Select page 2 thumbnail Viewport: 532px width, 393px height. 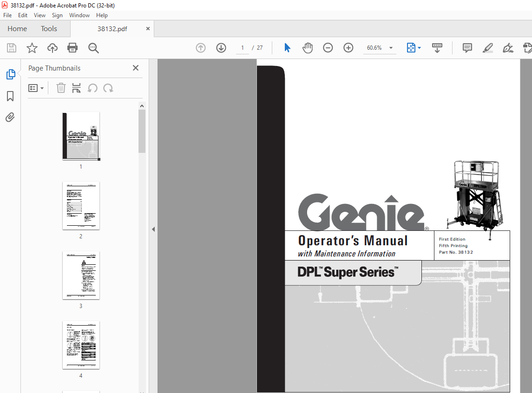tap(81, 206)
